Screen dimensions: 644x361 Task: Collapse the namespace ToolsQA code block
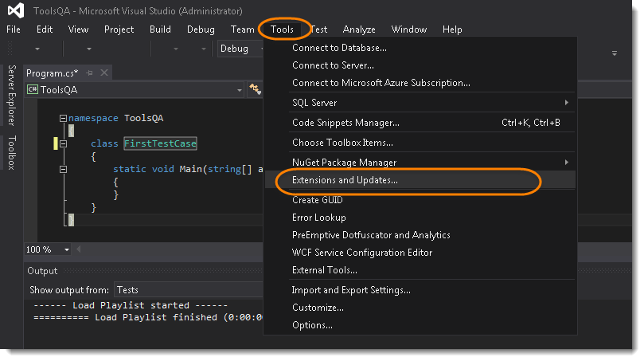(63, 119)
